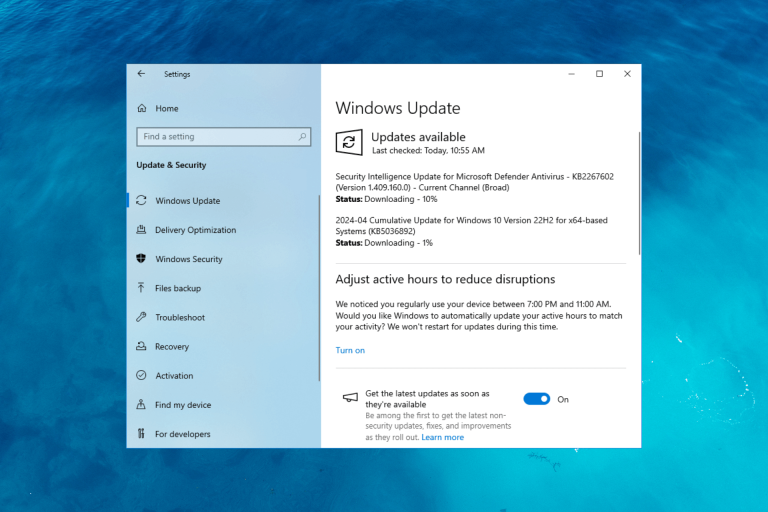
Task: Click the main content vertical scrollbar
Action: (x=639, y=193)
